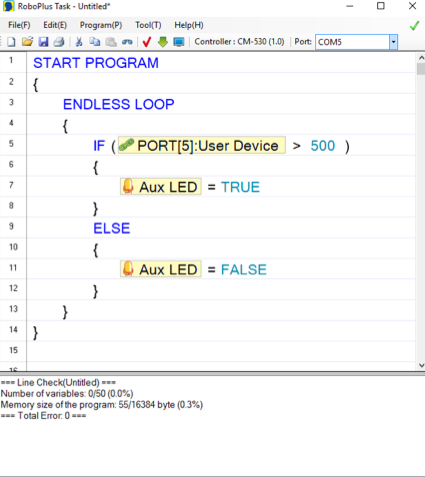The image size is (425, 477).
Task: Run the red checkmark error check
Action: point(147,42)
